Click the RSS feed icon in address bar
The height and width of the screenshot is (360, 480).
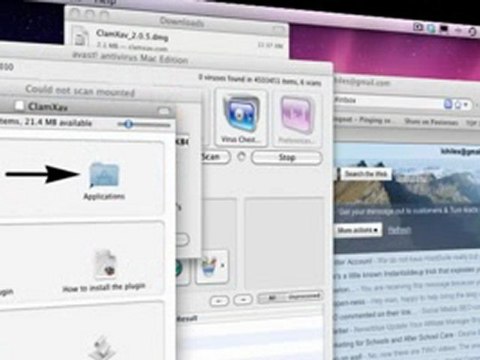[x=448, y=104]
